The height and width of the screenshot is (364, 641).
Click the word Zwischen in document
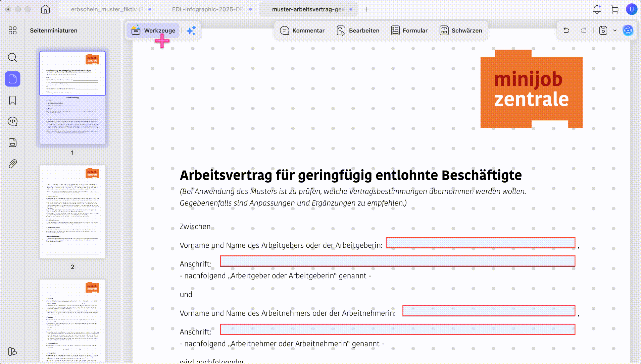(195, 227)
